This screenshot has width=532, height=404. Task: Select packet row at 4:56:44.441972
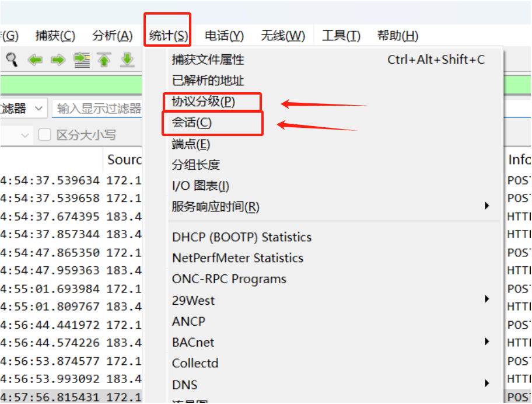coord(71,325)
